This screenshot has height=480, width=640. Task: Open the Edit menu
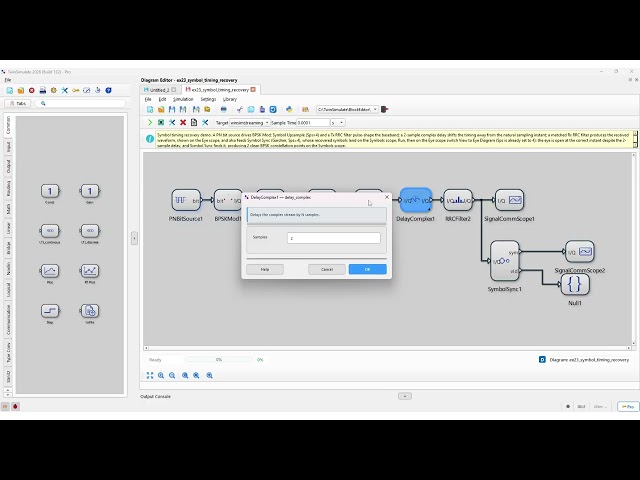click(x=162, y=99)
